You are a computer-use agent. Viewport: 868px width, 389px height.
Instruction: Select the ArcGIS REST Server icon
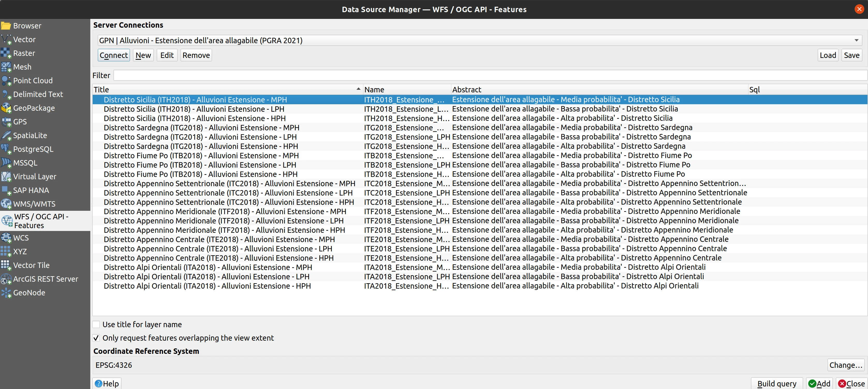click(x=6, y=279)
